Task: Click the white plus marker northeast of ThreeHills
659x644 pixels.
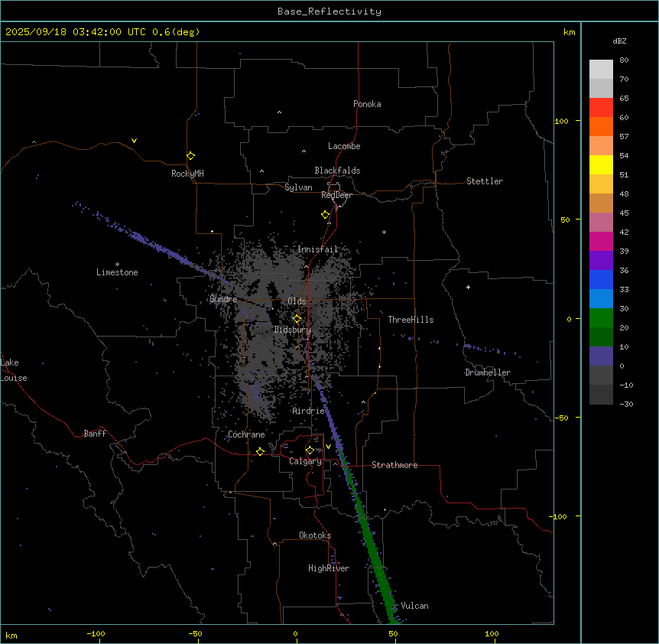Action: coord(468,287)
